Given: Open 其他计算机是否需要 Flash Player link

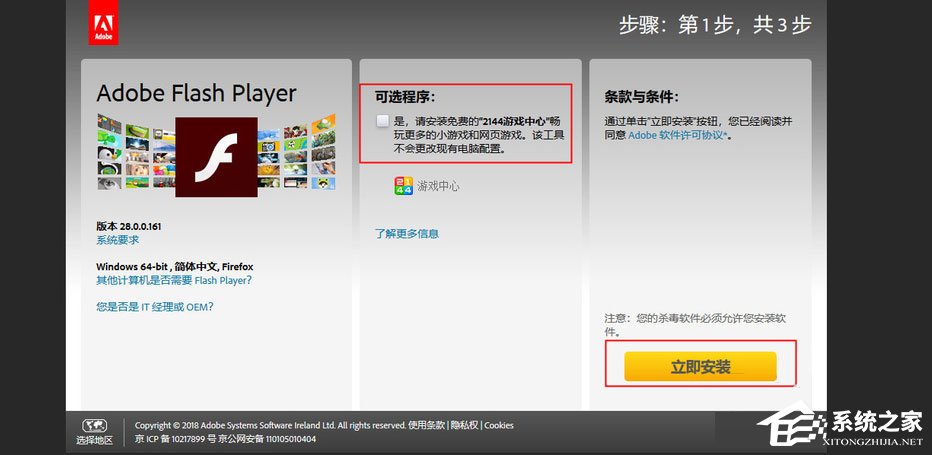Looking at the screenshot, I should [x=174, y=280].
